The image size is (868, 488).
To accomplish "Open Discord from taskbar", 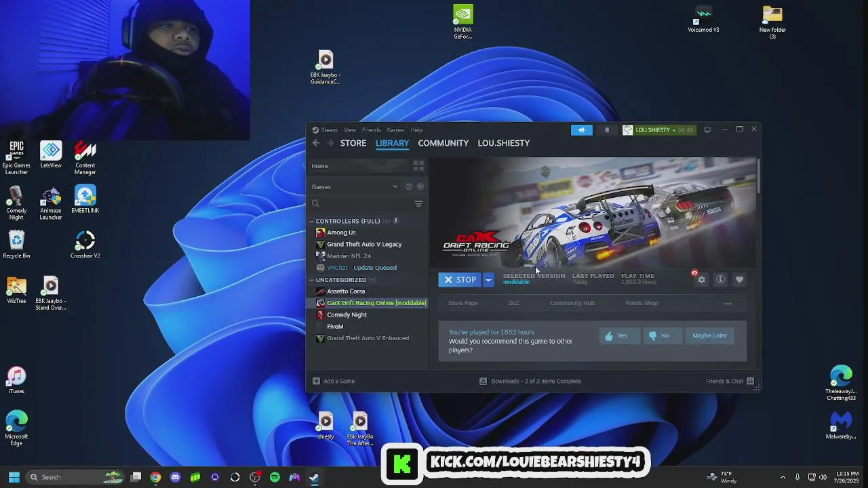I will click(x=176, y=477).
